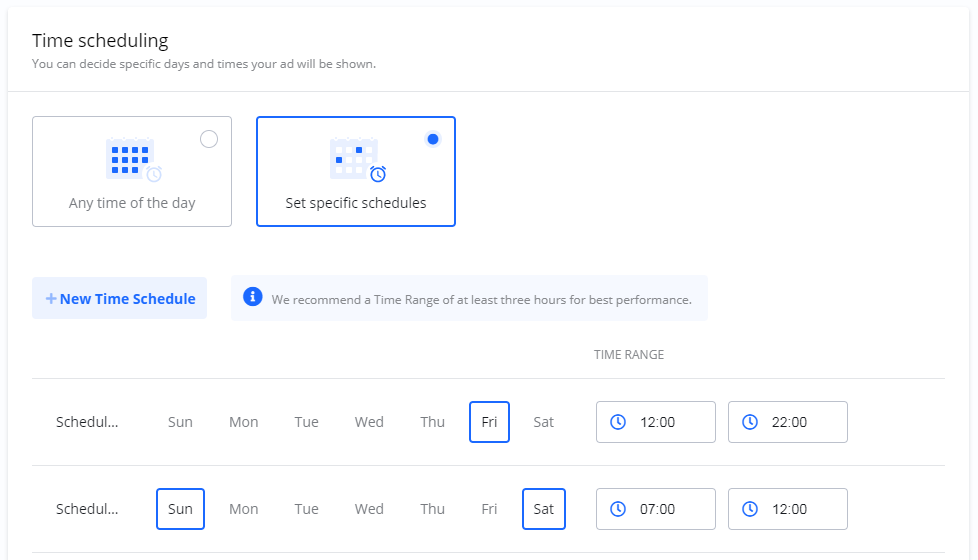Click clock icon in the 12:00 start field

point(618,422)
